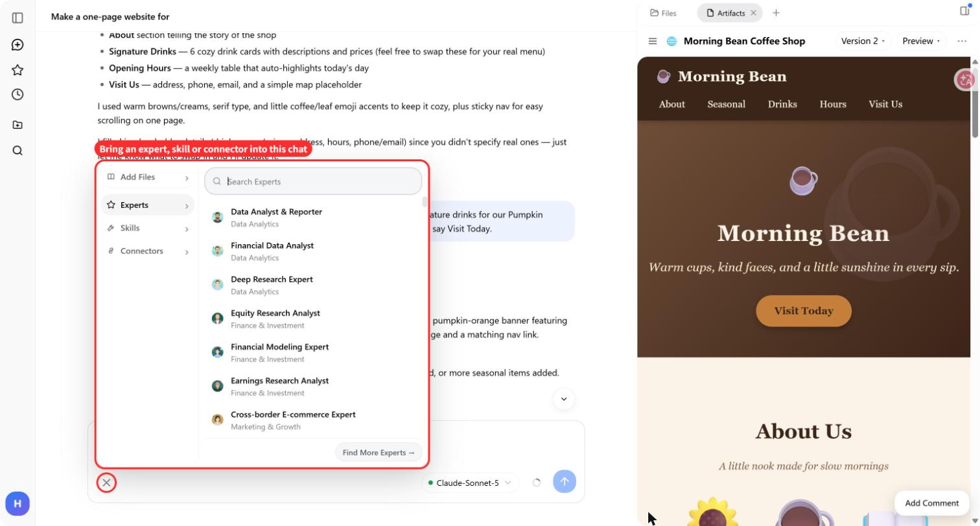Toggle the right panel layout icon
Screen dimensions: 980x526
tap(964, 10)
